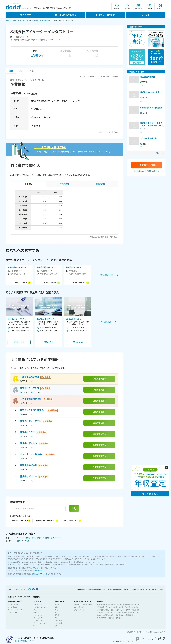Switch to the 概要 tab
The height and width of the screenshot is (644, 171).
click(11, 71)
